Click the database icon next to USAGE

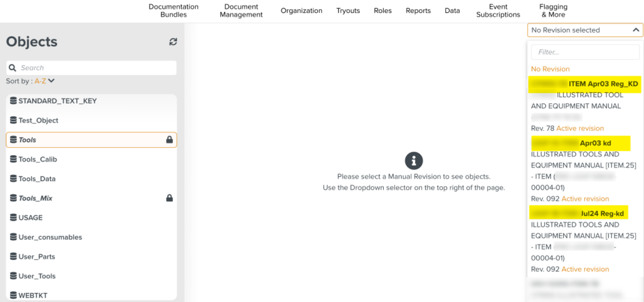(13, 217)
